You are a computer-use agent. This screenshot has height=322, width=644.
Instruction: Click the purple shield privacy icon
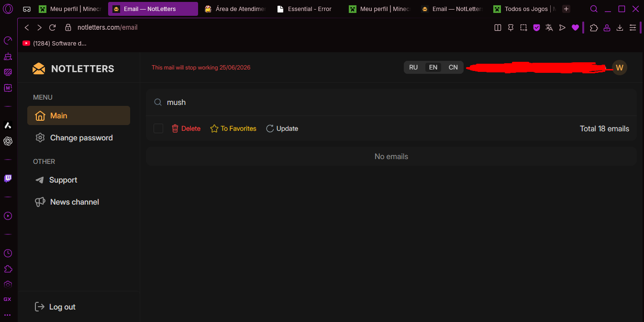pyautogui.click(x=536, y=28)
